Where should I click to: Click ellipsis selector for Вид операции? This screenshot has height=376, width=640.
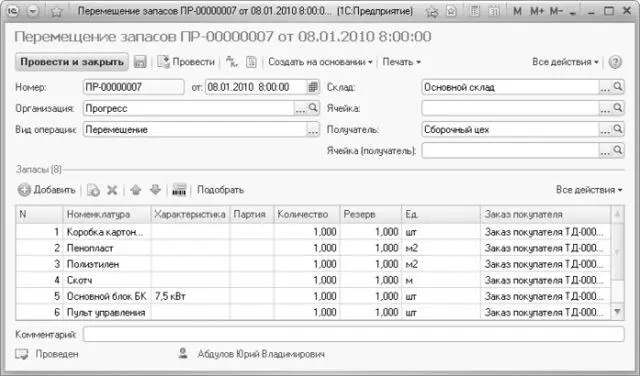(313, 130)
